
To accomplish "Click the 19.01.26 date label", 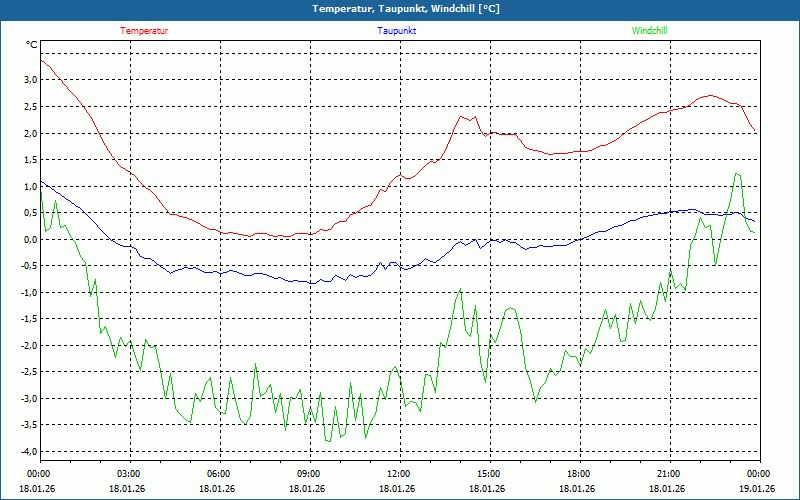I will (757, 489).
